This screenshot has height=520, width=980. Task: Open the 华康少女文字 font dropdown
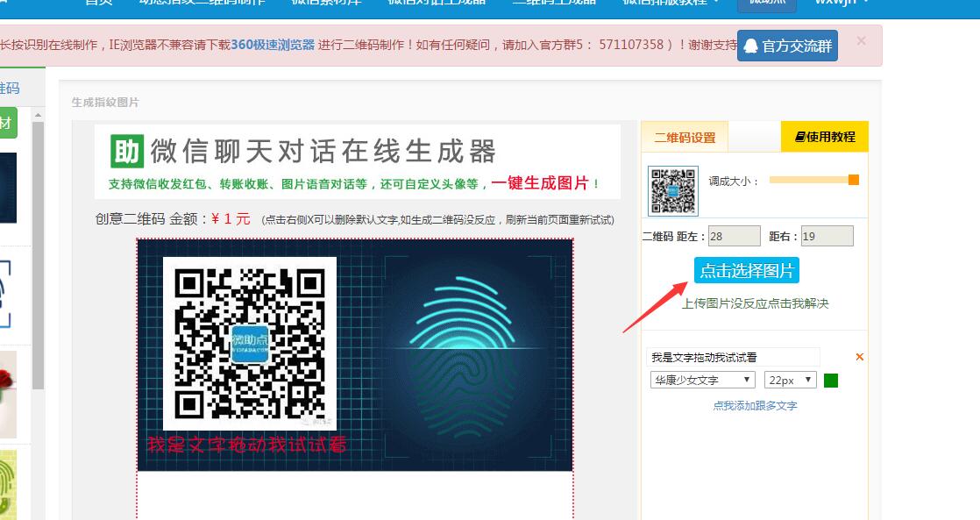point(702,380)
